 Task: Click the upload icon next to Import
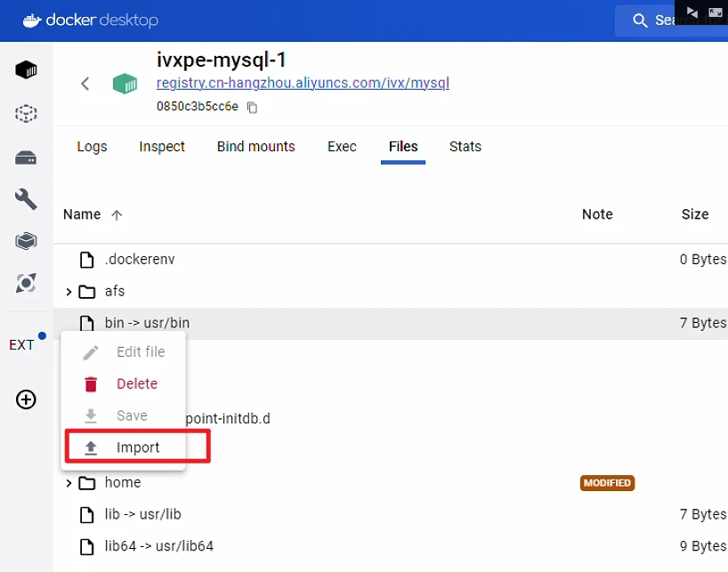click(x=91, y=447)
